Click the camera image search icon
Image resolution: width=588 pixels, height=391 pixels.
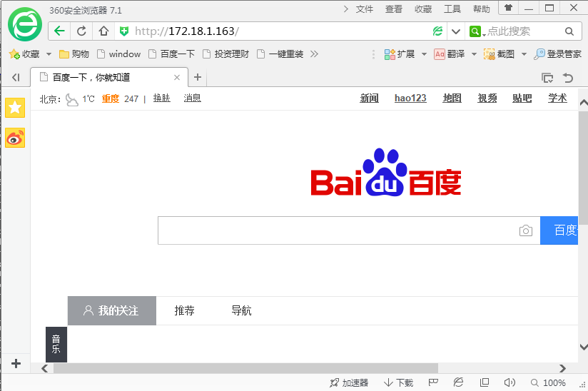pos(526,230)
